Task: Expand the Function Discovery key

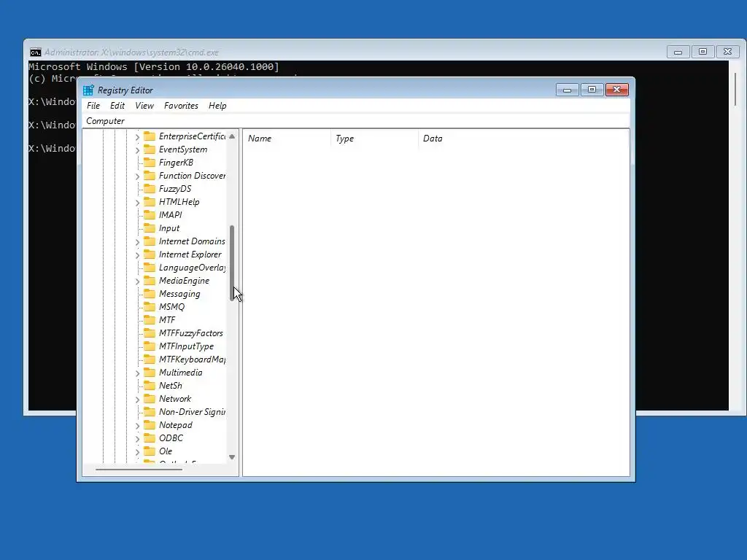Action: click(137, 176)
